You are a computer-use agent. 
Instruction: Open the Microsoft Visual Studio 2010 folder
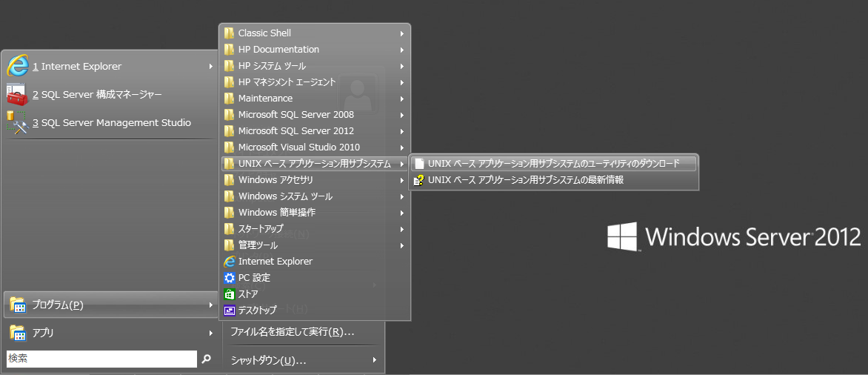298,147
